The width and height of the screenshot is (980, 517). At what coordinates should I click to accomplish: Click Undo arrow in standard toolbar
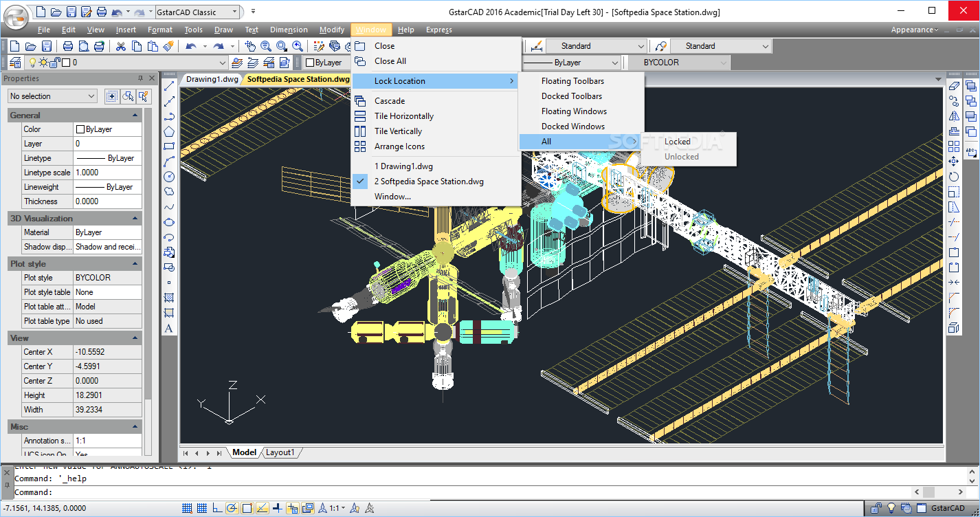190,46
